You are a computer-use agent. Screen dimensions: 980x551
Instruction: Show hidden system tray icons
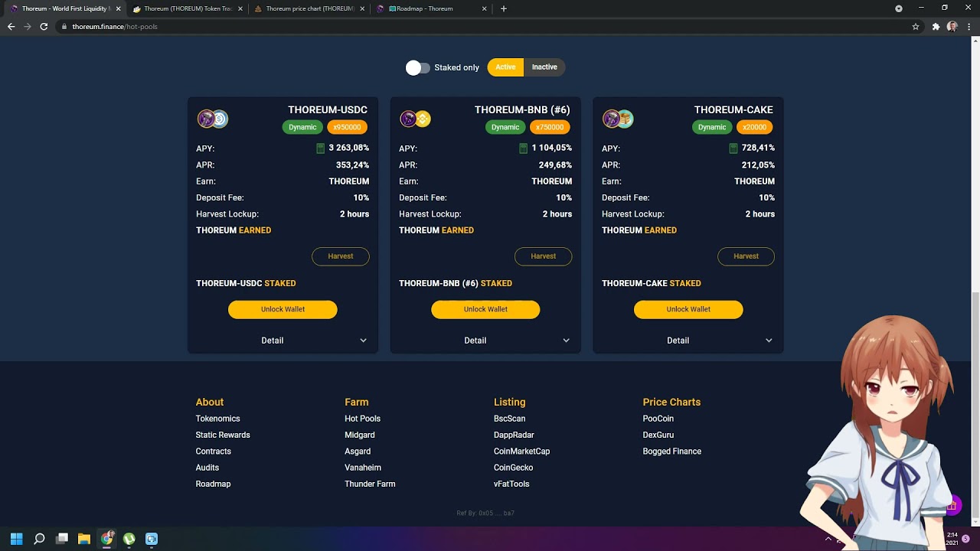tap(828, 539)
